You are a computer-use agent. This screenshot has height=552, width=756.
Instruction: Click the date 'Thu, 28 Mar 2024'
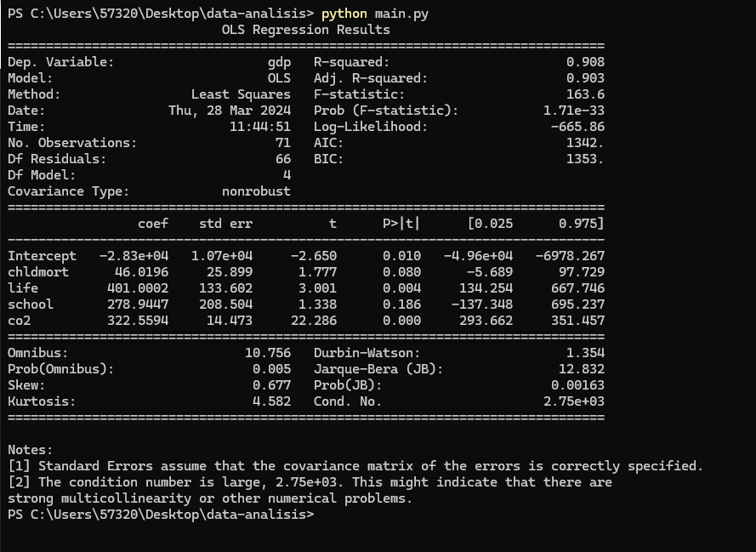pyautogui.click(x=230, y=111)
